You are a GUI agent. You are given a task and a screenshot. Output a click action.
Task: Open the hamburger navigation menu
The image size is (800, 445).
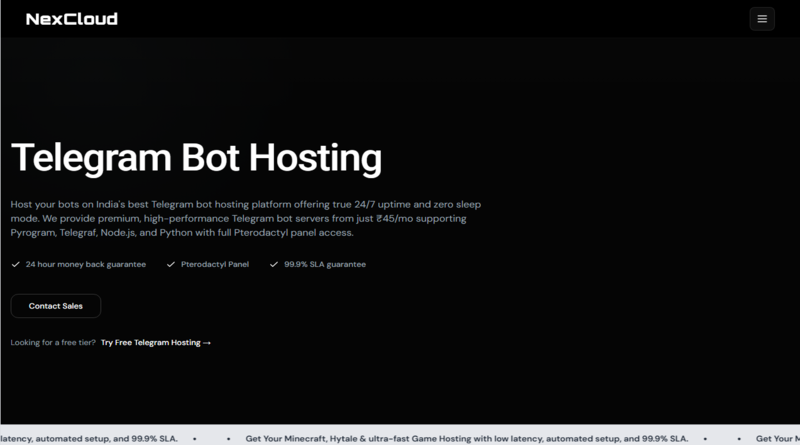762,19
